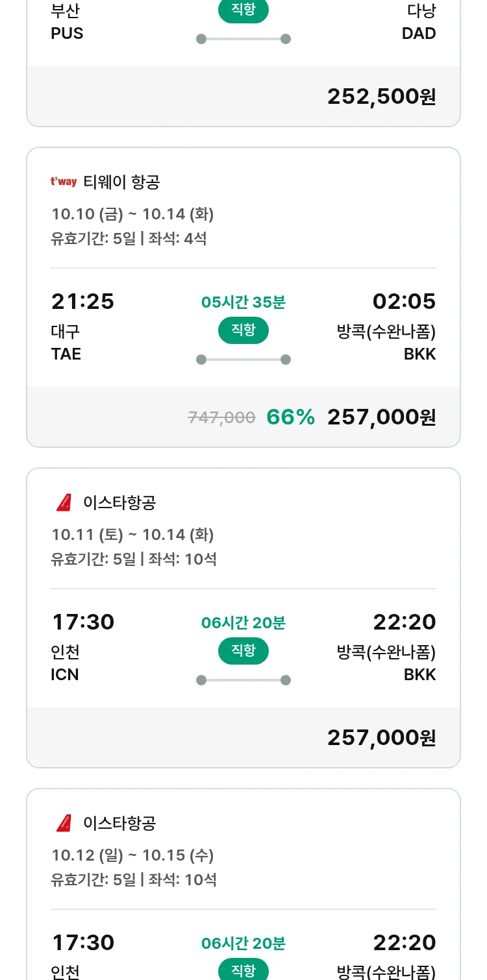This screenshot has height=980, width=487.
Task: Select the discounted 257,000원 T'way fare
Action: [x=381, y=417]
